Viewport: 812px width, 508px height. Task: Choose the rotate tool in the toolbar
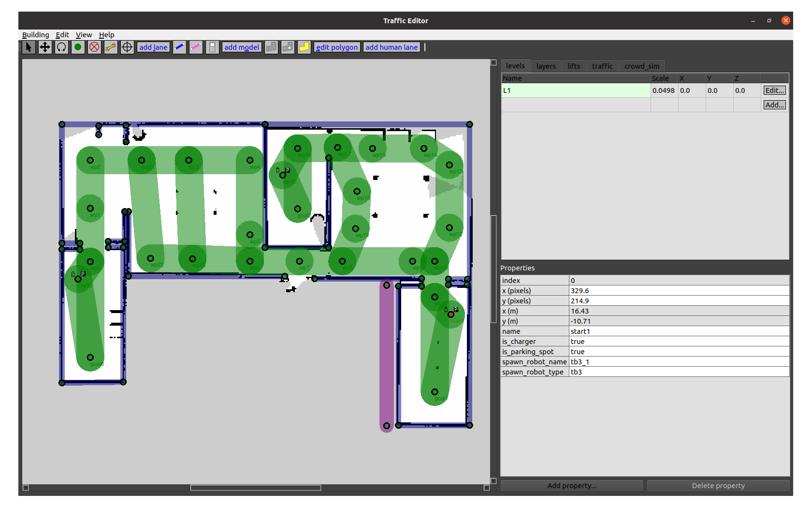pyautogui.click(x=61, y=47)
